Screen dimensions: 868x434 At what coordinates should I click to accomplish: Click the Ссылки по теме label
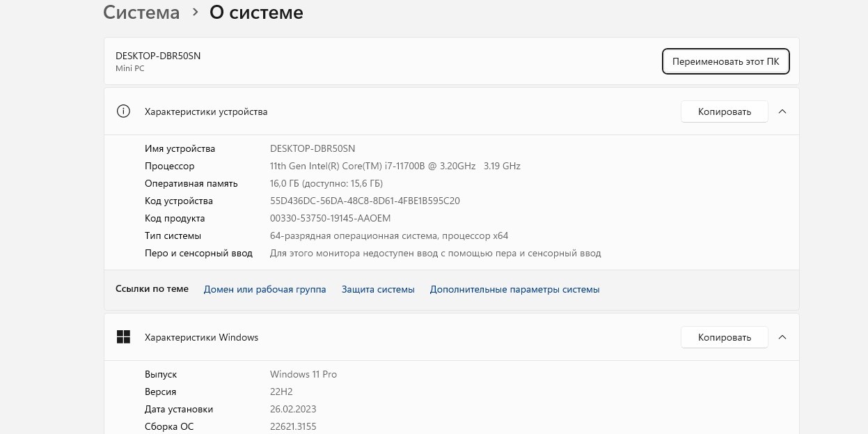tap(152, 288)
